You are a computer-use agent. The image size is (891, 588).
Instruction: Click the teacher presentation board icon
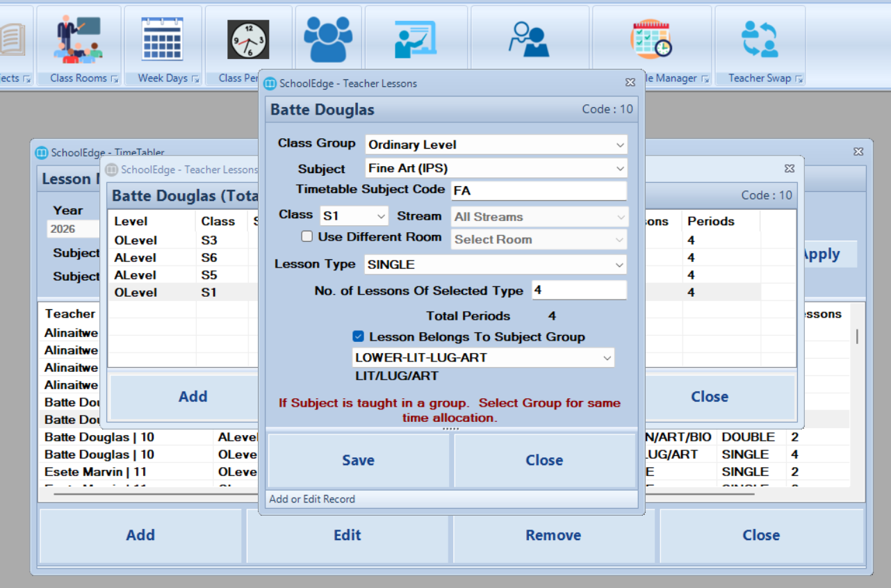tap(415, 40)
